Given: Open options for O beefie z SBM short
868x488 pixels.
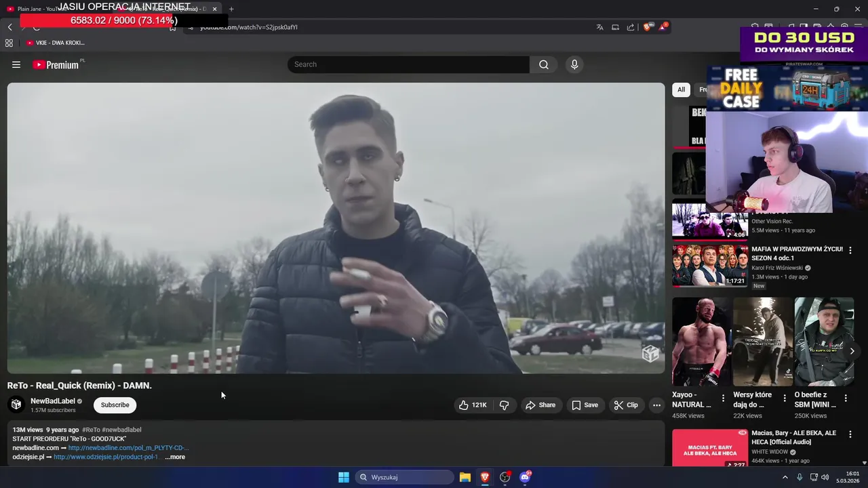Looking at the screenshot, I should click(846, 399).
